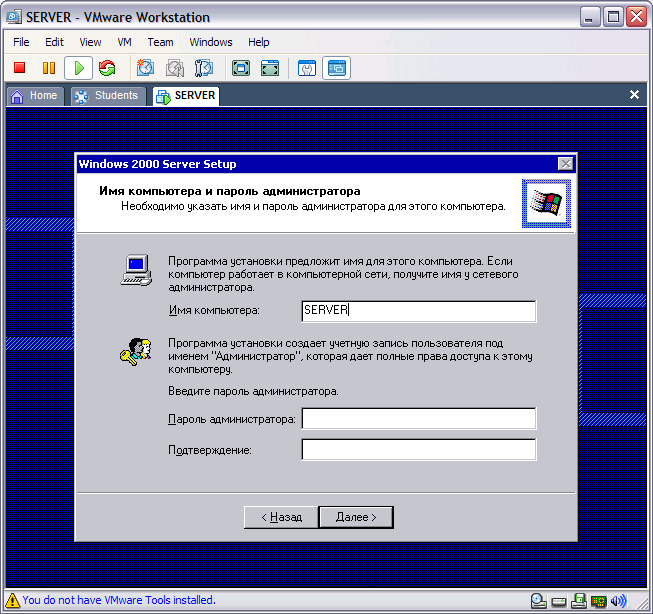Image resolution: width=653 pixels, height=614 pixels.
Task: Click the Подтверждение confirmation field
Action: 419,449
